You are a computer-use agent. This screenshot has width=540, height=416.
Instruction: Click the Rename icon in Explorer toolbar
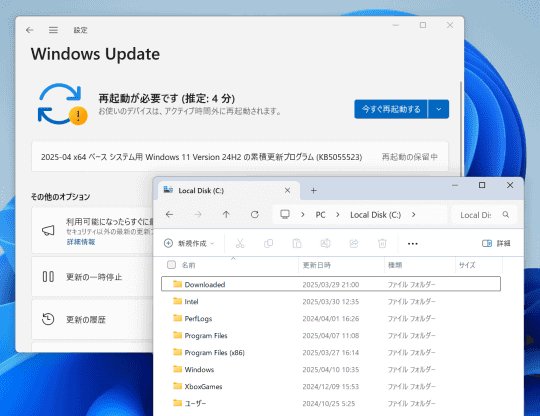click(x=325, y=243)
